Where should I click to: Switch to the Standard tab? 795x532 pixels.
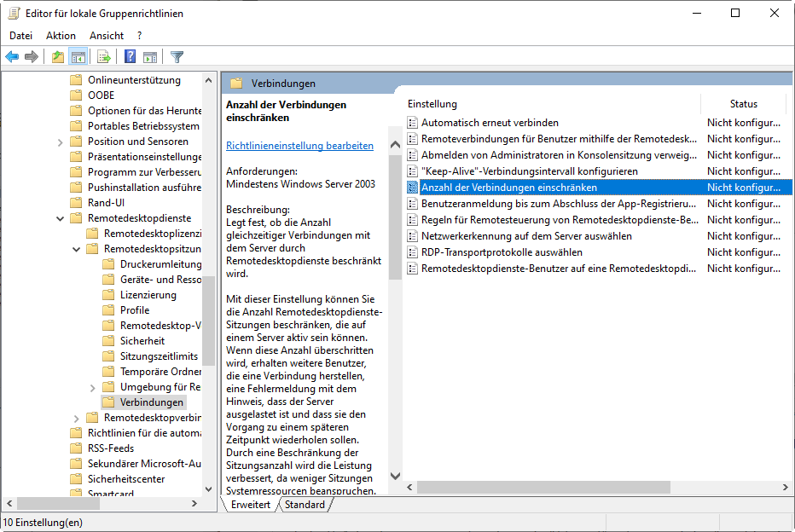[x=305, y=505]
